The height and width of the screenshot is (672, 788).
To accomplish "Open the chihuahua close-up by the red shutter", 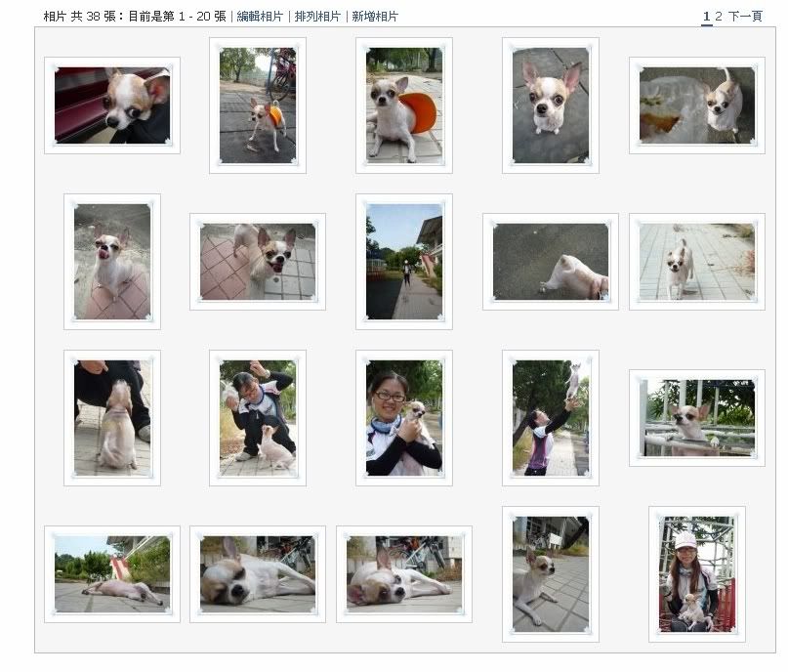I will [112, 105].
